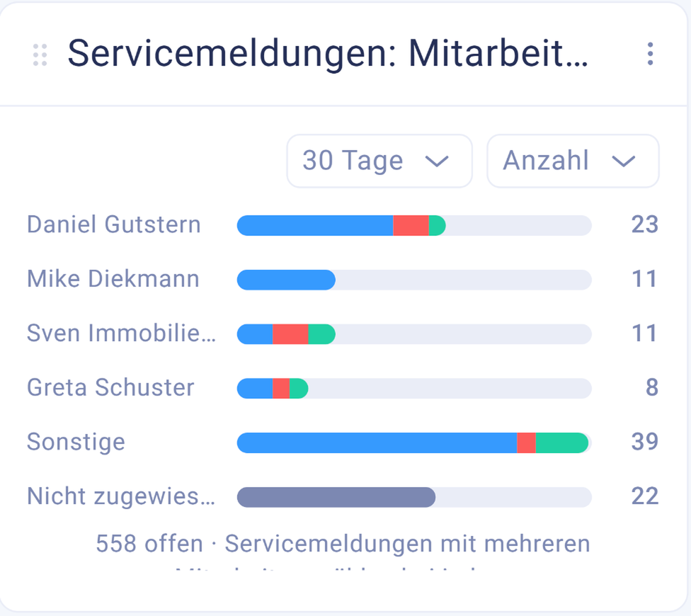Click Sven Immobilie… row label

pos(121,333)
